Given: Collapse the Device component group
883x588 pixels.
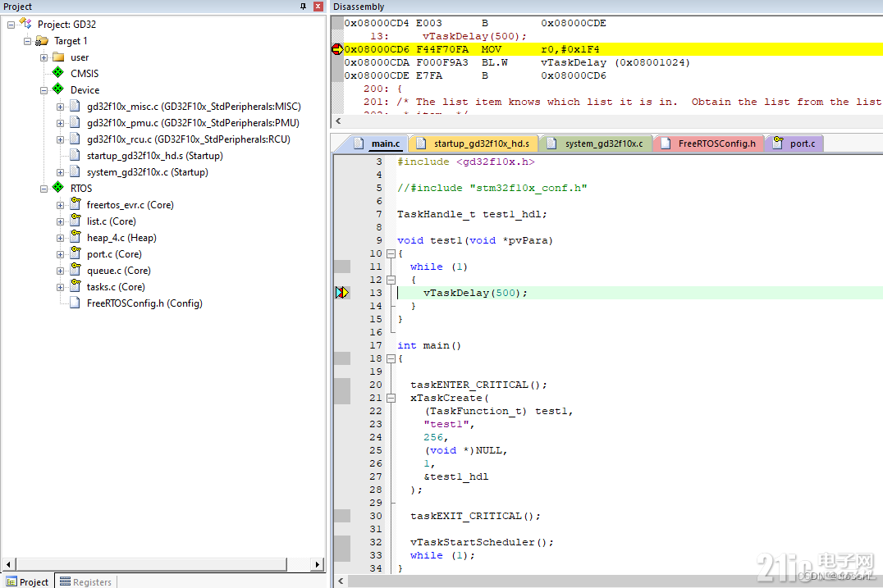Looking at the screenshot, I should click(44, 90).
